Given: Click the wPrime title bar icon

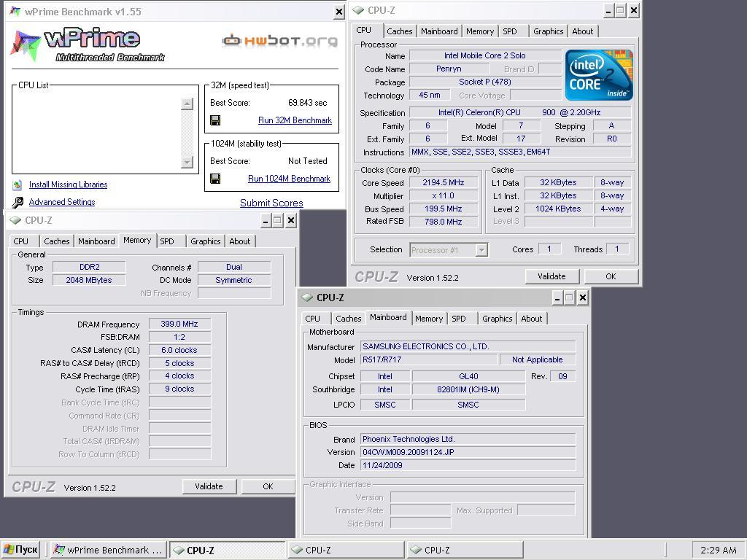Looking at the screenshot, I should (x=15, y=11).
